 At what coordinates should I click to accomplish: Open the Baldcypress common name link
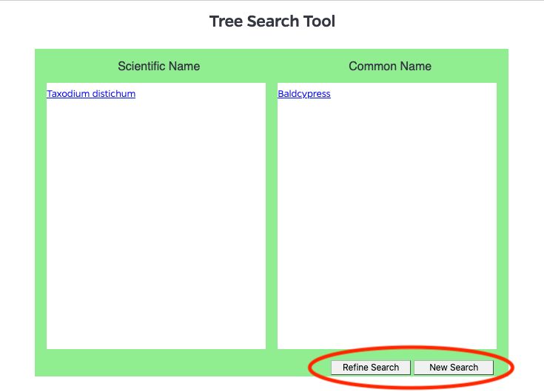pos(304,94)
